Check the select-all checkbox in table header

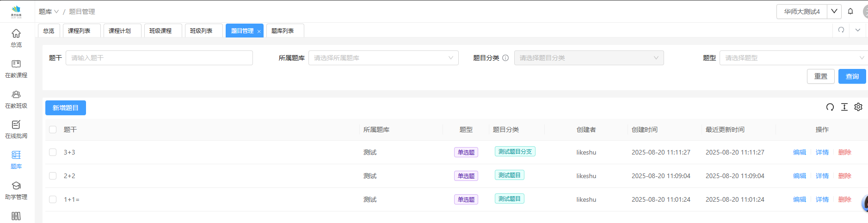coord(53,130)
